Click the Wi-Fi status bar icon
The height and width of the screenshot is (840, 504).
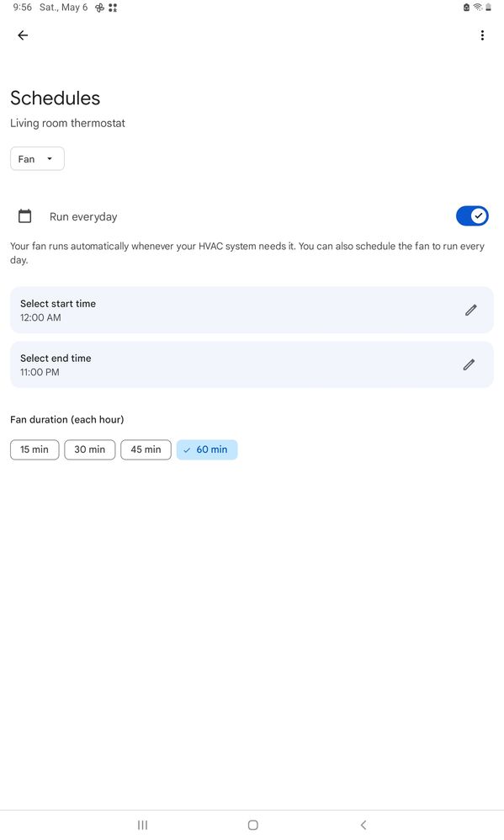[478, 8]
